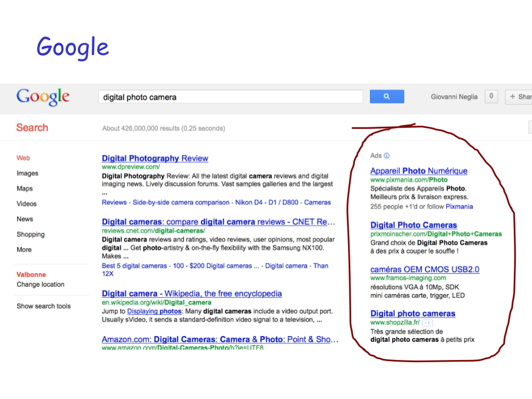This screenshot has width=532, height=399.
Task: Click the blue search magnifier button
Action: (x=387, y=97)
